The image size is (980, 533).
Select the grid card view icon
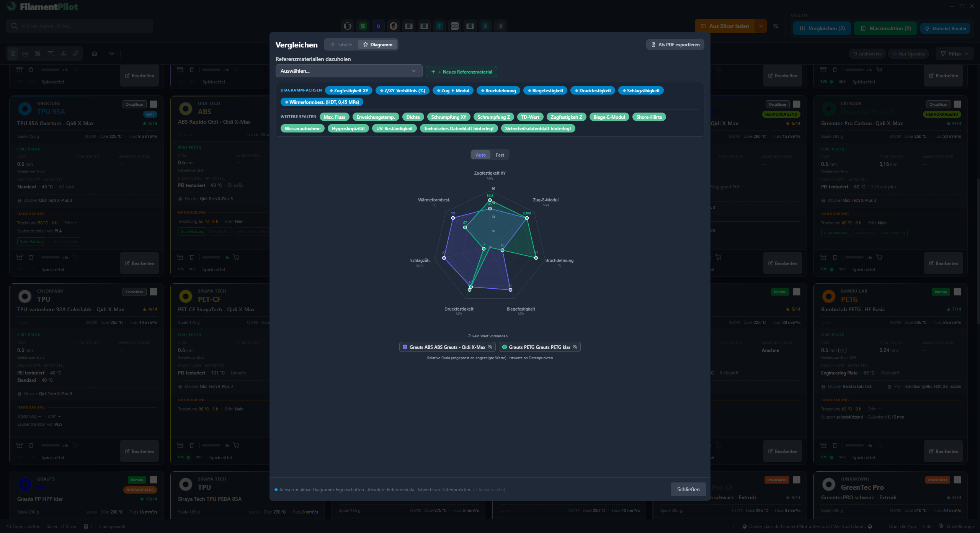[x=13, y=54]
